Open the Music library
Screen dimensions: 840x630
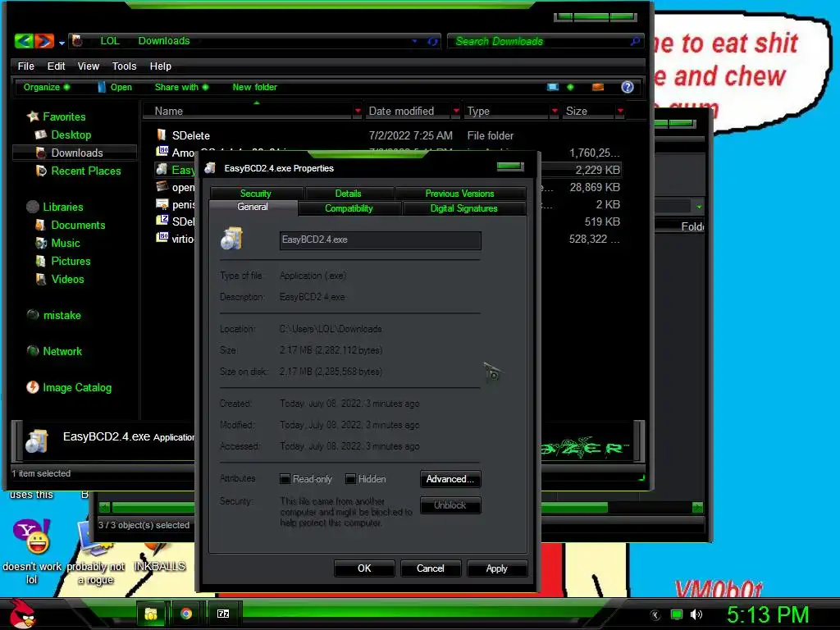pyautogui.click(x=66, y=243)
